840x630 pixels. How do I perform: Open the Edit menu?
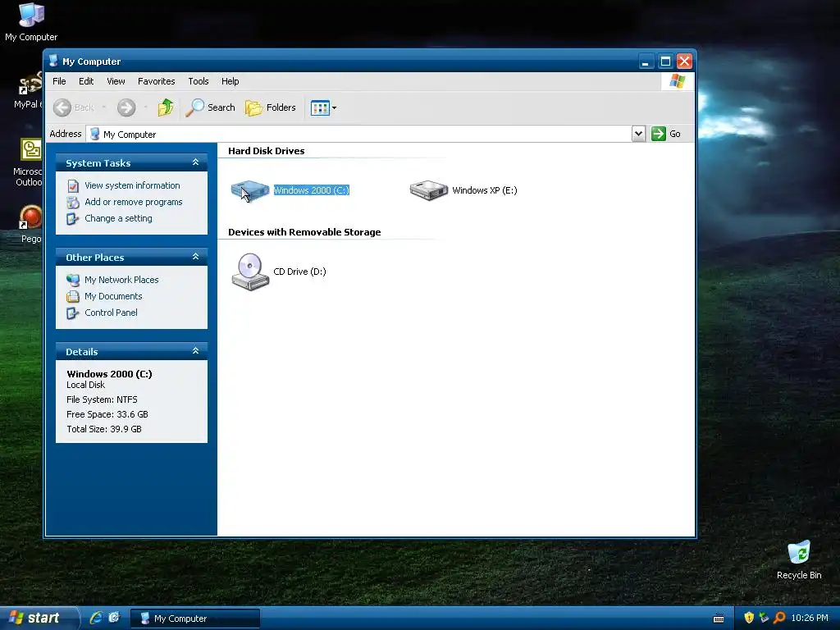coord(86,81)
